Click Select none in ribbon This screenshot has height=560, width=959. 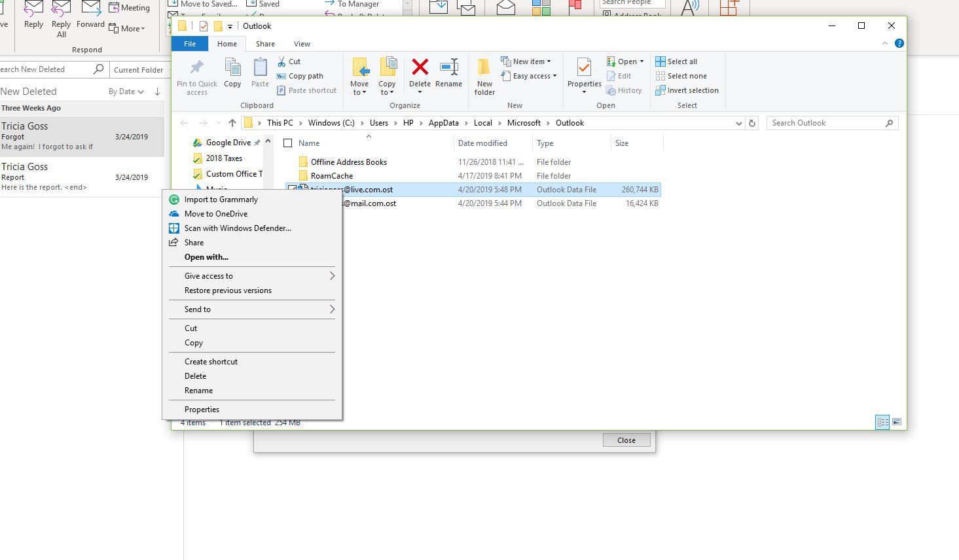681,76
